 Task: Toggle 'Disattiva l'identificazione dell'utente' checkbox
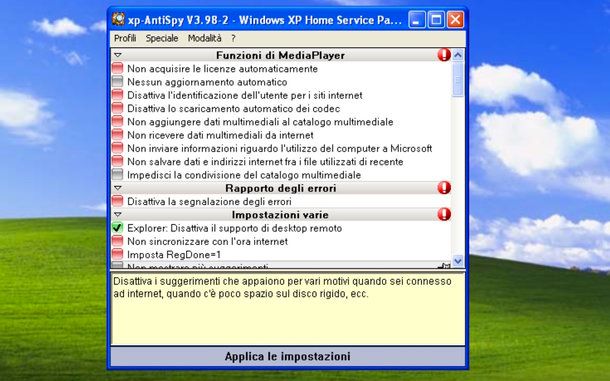[x=117, y=95]
